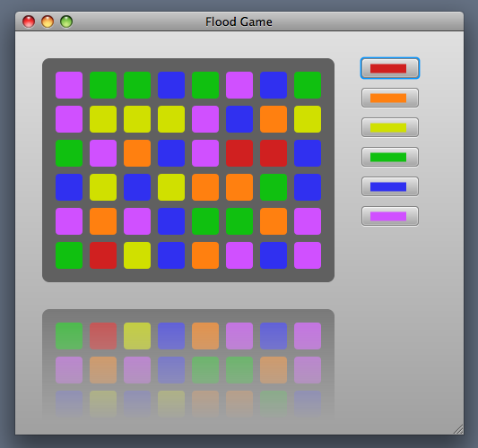The width and height of the screenshot is (478, 448).
Task: Click the red flood color button
Action: tap(390, 68)
